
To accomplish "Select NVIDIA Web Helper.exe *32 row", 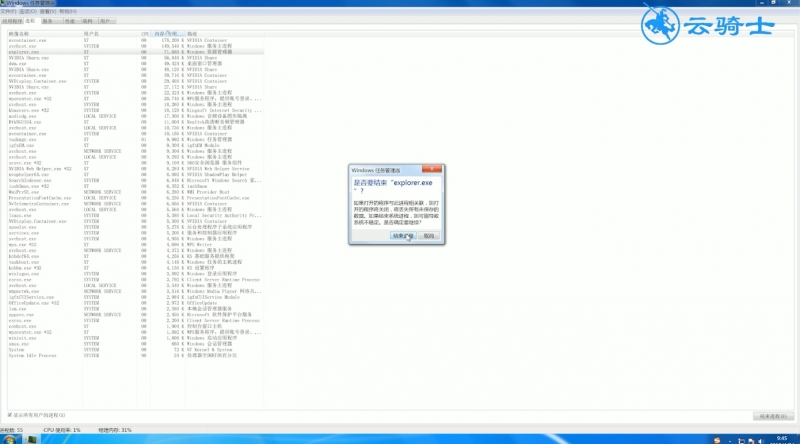I will click(x=135, y=169).
